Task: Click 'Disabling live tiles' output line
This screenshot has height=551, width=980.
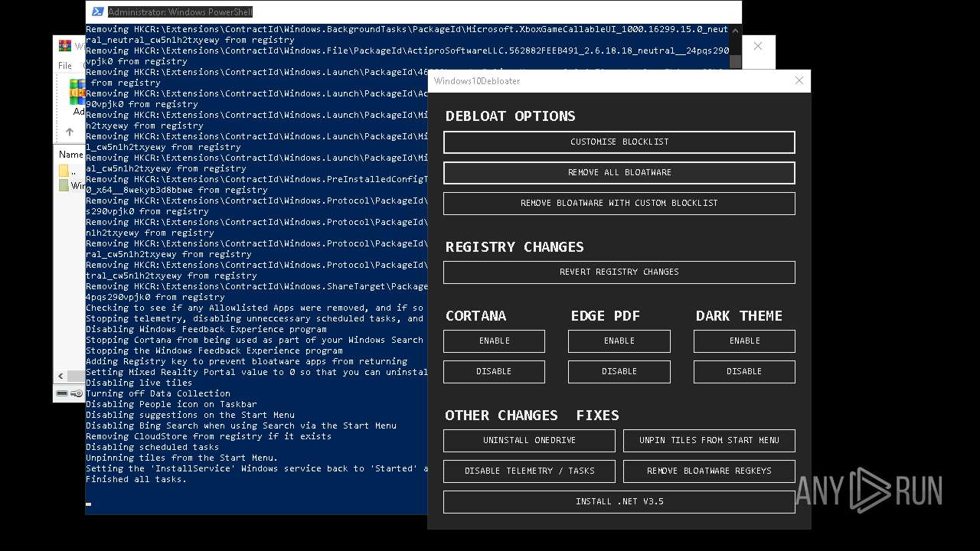Action: click(x=139, y=383)
